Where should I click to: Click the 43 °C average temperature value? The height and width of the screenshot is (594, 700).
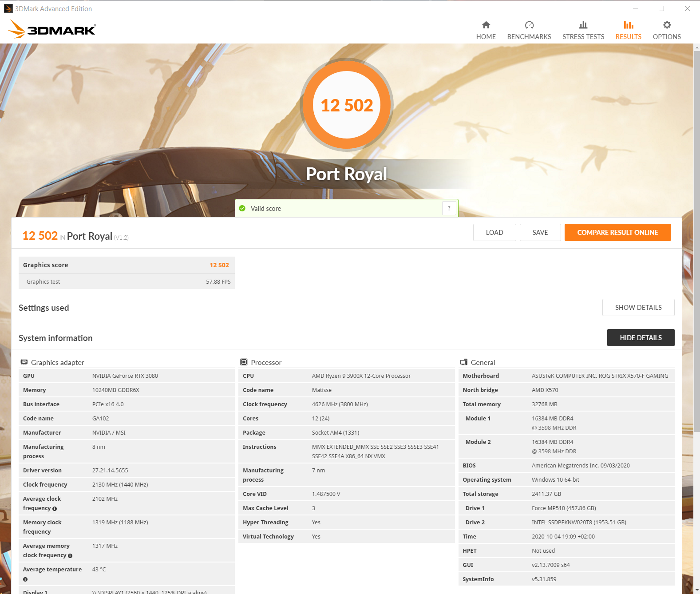coord(99,569)
